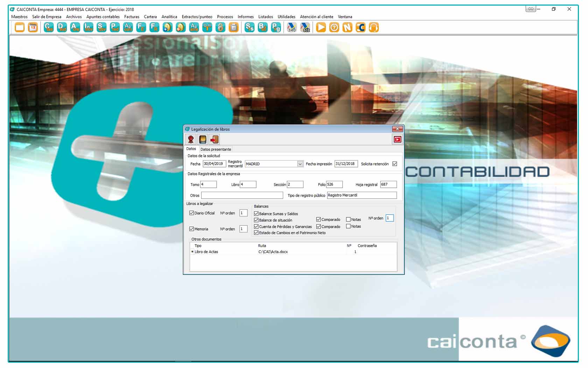Click the 'C tas' toolbar icon

point(49,27)
